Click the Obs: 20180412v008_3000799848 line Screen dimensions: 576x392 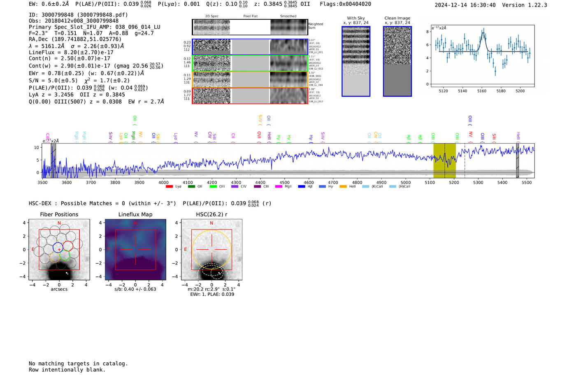click(x=74, y=21)
